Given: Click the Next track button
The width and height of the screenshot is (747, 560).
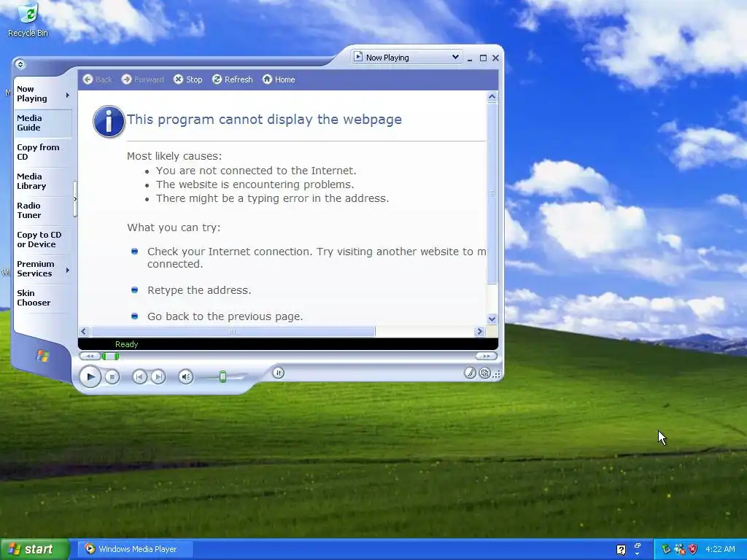Looking at the screenshot, I should click(158, 377).
